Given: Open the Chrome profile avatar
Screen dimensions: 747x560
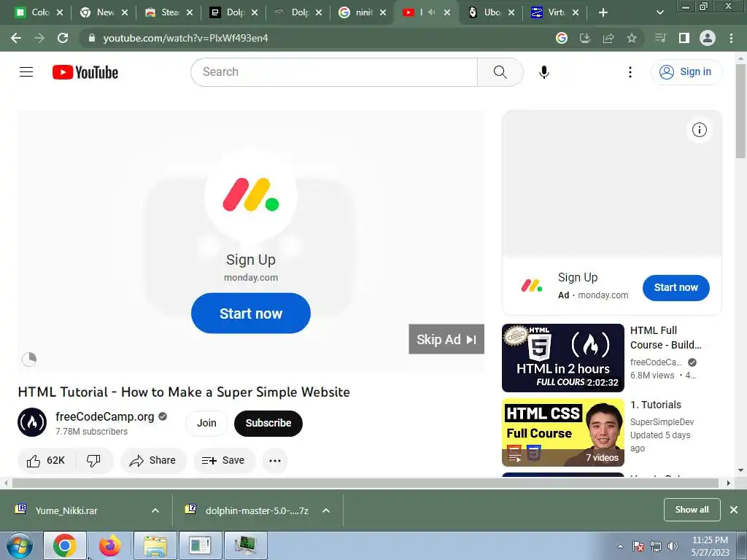Looking at the screenshot, I should click(x=708, y=38).
